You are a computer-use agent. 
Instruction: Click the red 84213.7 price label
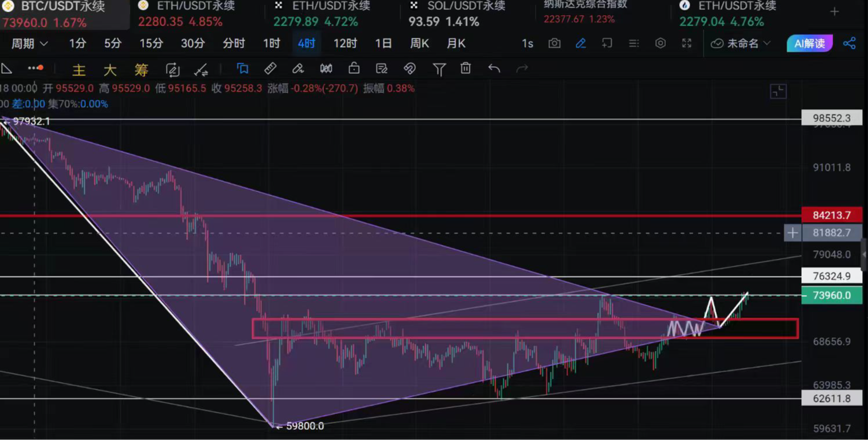pyautogui.click(x=831, y=215)
